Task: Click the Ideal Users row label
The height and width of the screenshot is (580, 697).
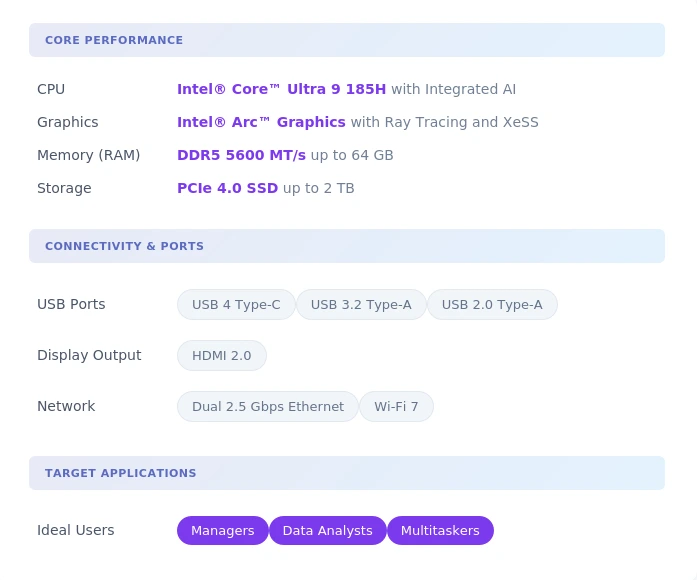Action: tap(75, 531)
